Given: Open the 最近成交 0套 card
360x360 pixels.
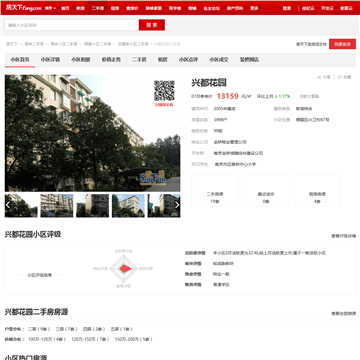Looking at the screenshot, I should click(266, 191).
